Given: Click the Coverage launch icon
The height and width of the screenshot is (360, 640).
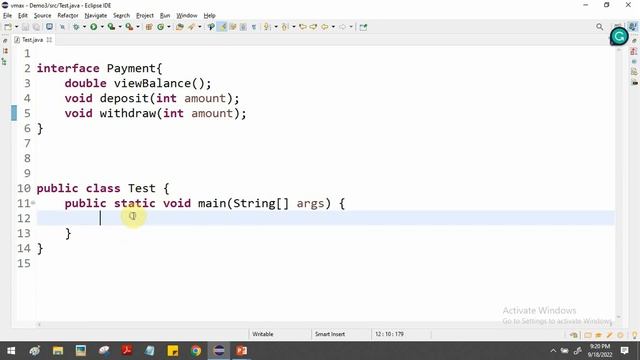Looking at the screenshot, I should click(x=111, y=27).
